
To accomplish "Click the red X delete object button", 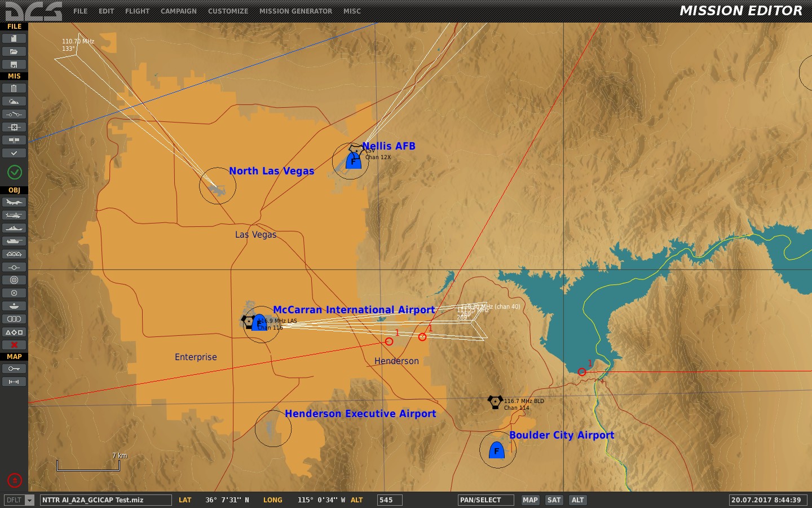I will click(x=14, y=345).
